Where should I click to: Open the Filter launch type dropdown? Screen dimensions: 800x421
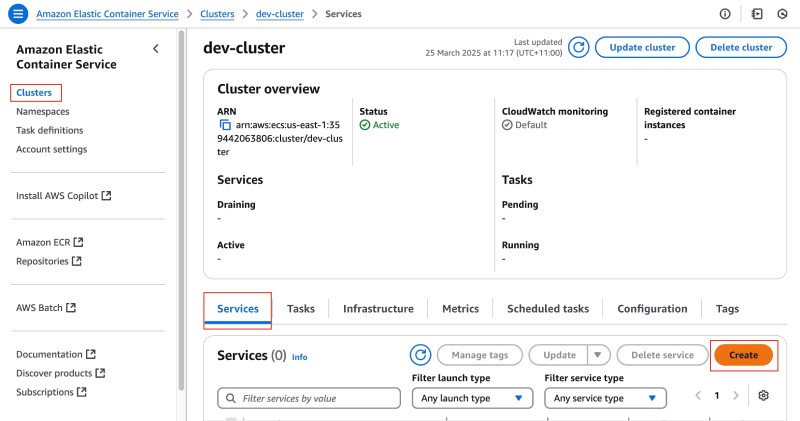click(x=472, y=398)
